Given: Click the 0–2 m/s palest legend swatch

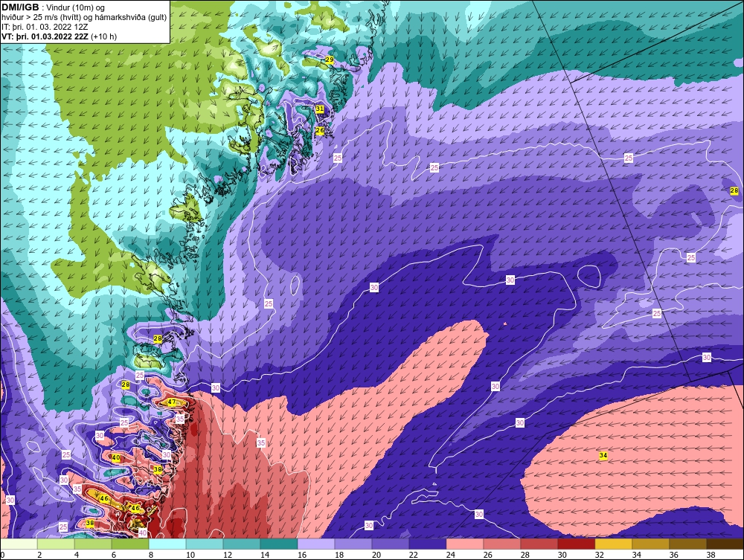Looking at the screenshot, I should (19, 544).
